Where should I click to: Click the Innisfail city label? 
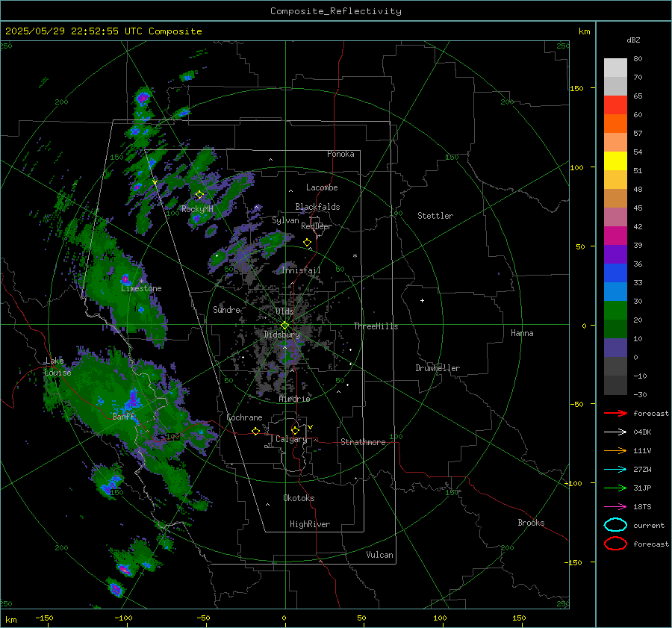[x=301, y=270]
